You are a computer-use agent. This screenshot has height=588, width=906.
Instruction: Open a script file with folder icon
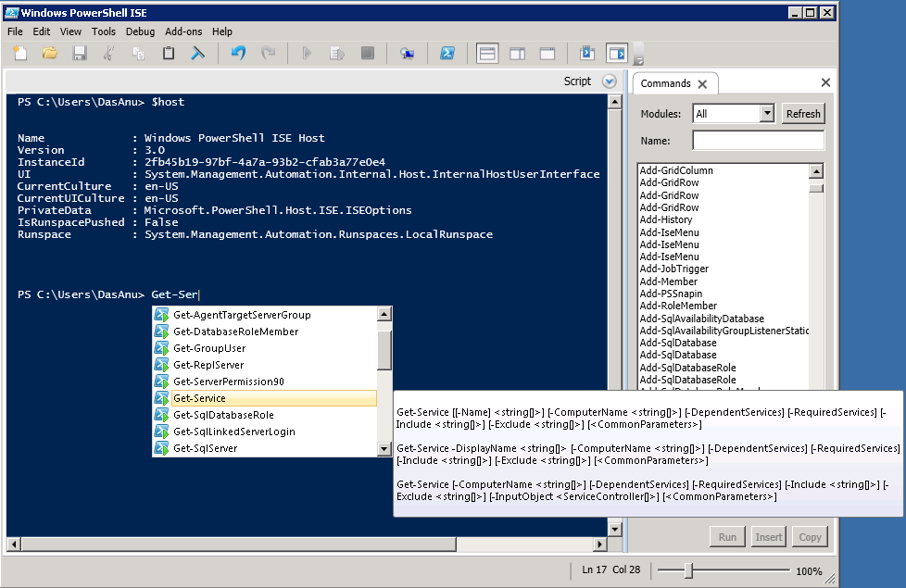click(50, 54)
